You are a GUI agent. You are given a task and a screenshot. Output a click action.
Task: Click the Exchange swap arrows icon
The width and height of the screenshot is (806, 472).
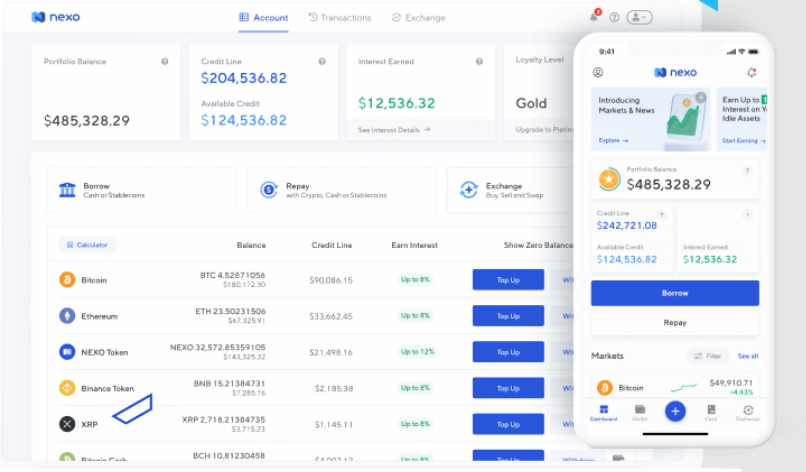(469, 190)
